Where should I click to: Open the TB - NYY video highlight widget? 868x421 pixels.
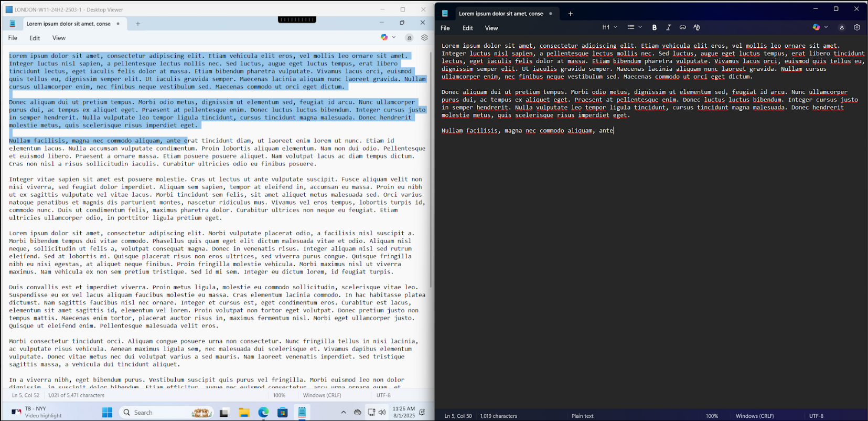(36, 412)
